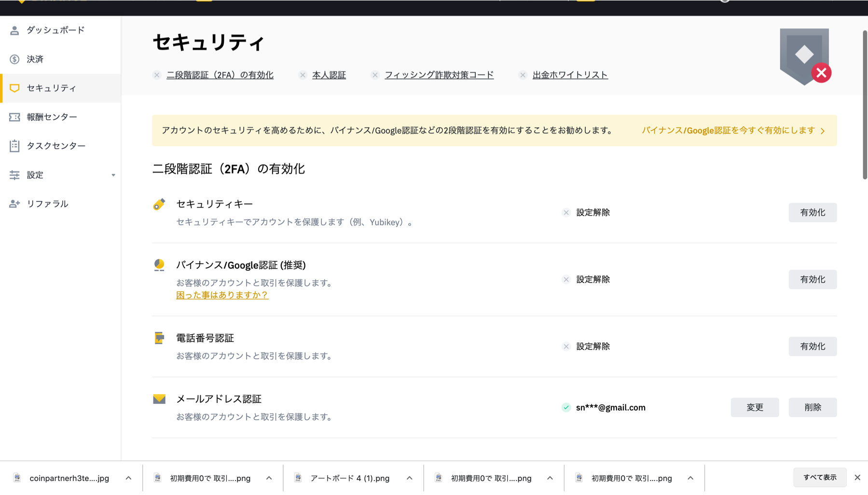Image resolution: width=868 pixels, height=495 pixels.
Task: Click the 電話番号認証 phone icon
Action: [x=159, y=338]
